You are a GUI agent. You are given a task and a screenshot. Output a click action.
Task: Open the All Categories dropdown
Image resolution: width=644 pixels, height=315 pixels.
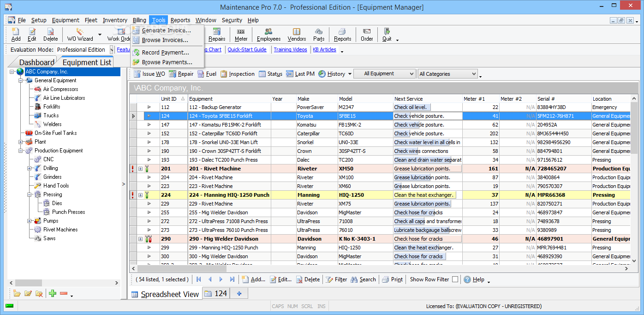pyautogui.click(x=447, y=74)
